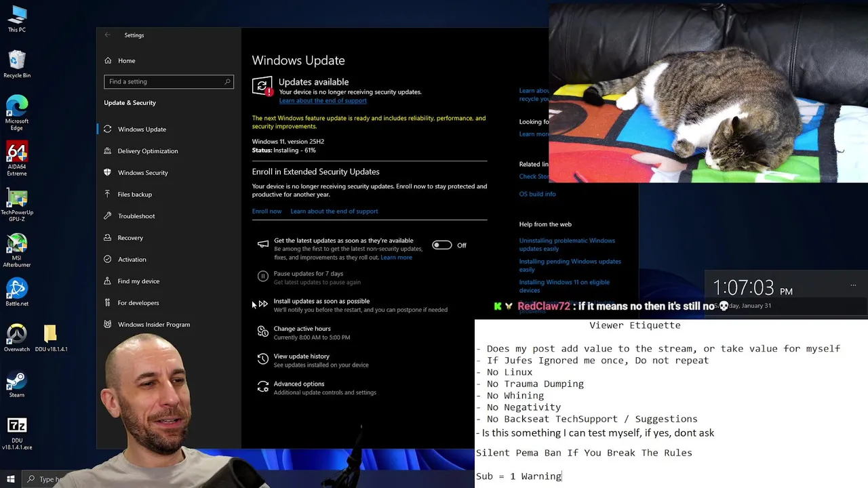868x488 pixels.
Task: Launch Microsoft Edge from desktop
Action: [17, 113]
